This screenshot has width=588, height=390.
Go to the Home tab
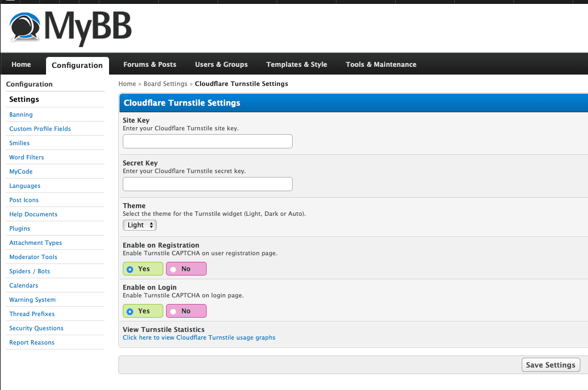(x=21, y=64)
